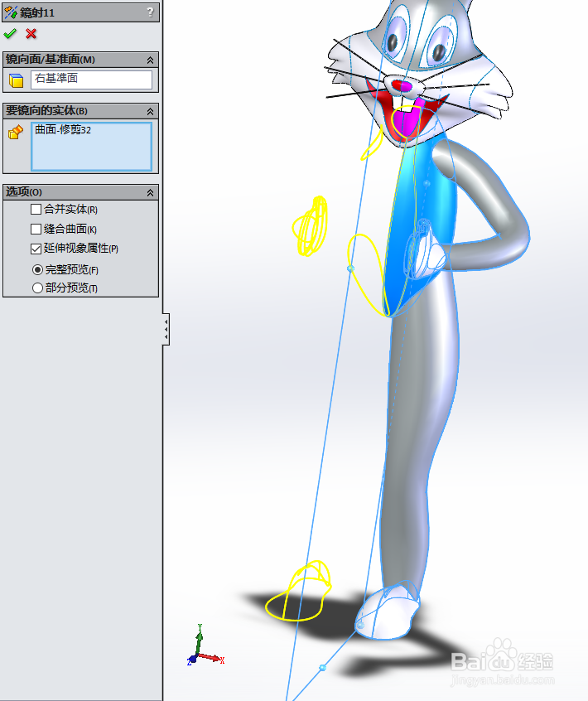Select 曲面-修剪32 in bodies list
The width and height of the screenshot is (588, 701).
click(x=63, y=129)
